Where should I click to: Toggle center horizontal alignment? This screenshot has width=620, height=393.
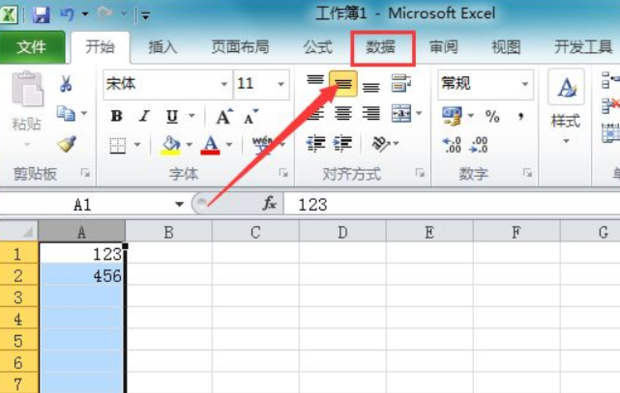pyautogui.click(x=343, y=114)
